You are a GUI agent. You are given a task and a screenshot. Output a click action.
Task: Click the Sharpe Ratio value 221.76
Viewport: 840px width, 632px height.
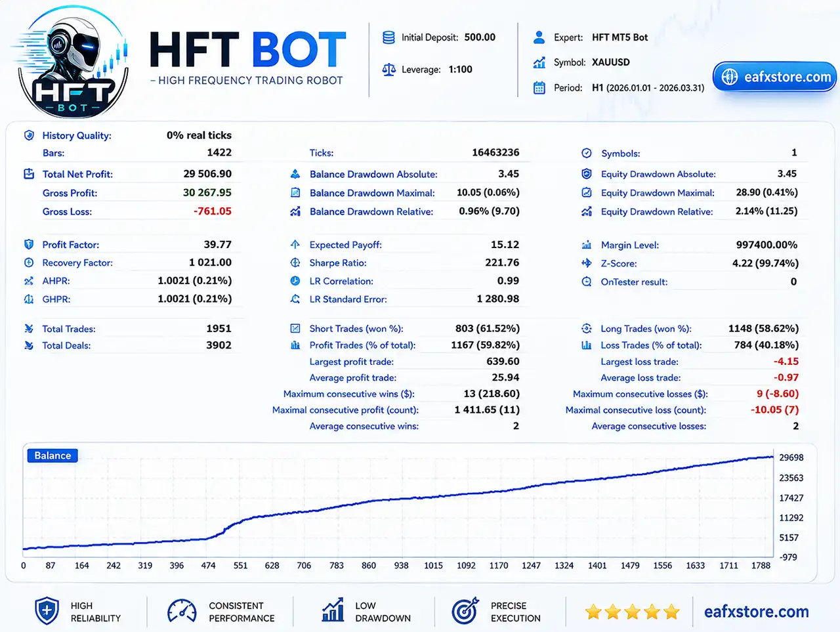(502, 263)
